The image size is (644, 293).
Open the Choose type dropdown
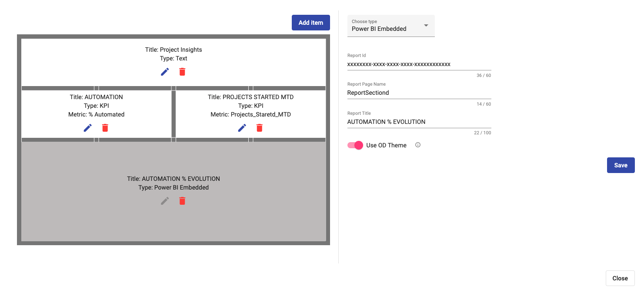(x=391, y=26)
